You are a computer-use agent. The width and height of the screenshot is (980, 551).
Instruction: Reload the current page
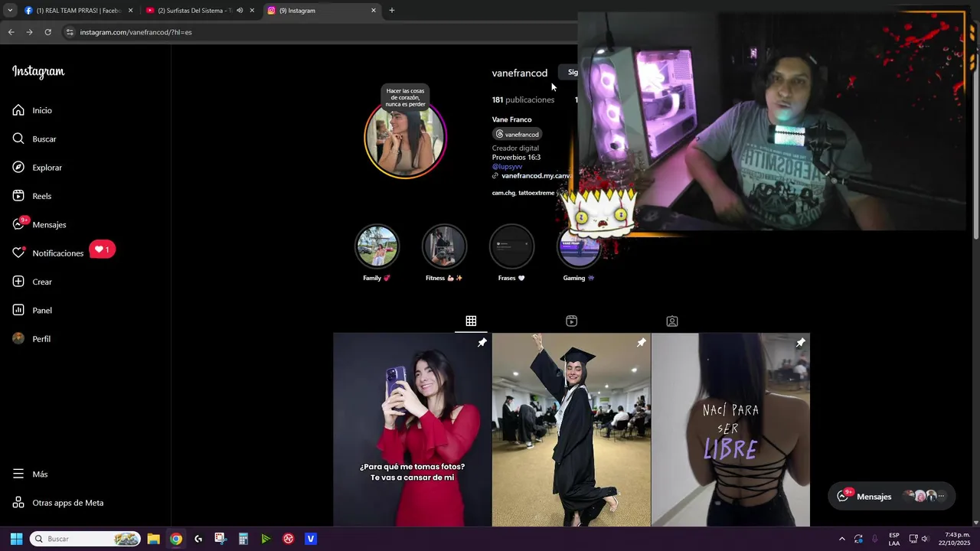click(x=47, y=32)
